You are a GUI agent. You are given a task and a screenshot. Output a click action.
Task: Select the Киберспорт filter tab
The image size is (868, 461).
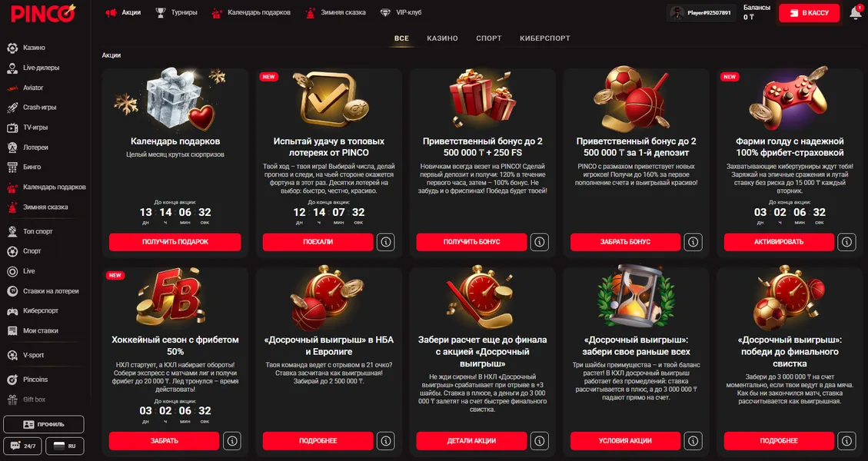[x=545, y=38]
